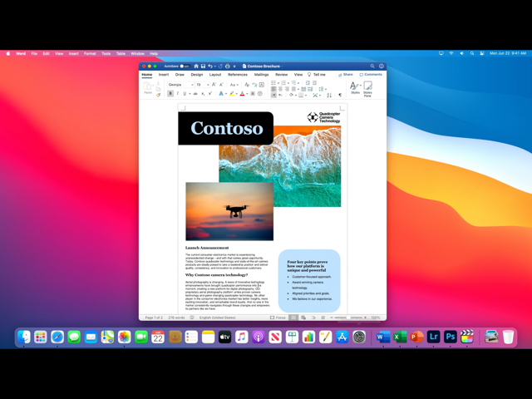Save document with the floppy disk icon
This screenshot has height=399, width=532.
click(203, 66)
